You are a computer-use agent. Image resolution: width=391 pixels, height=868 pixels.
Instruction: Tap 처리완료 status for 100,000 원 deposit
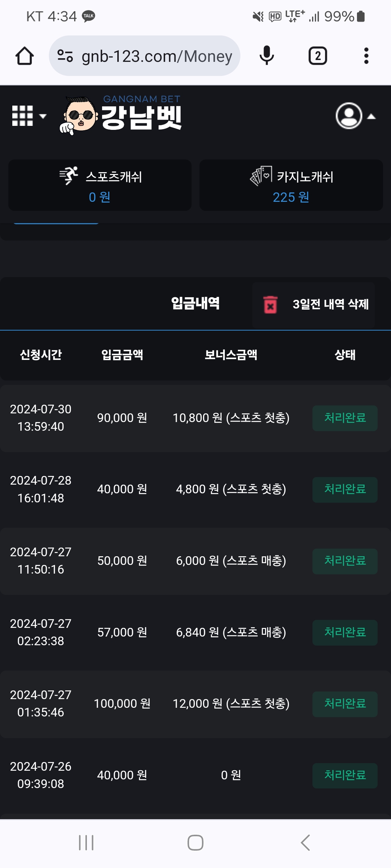click(x=345, y=704)
